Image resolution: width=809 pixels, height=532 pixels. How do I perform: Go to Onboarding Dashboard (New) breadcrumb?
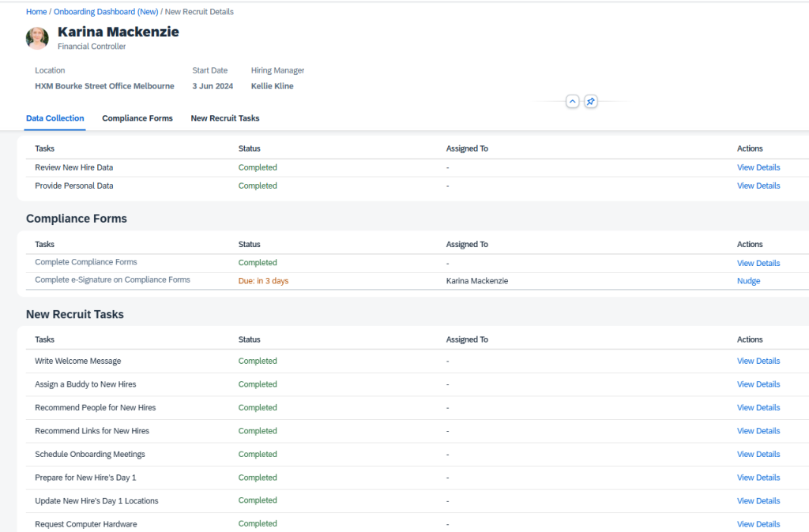106,12
